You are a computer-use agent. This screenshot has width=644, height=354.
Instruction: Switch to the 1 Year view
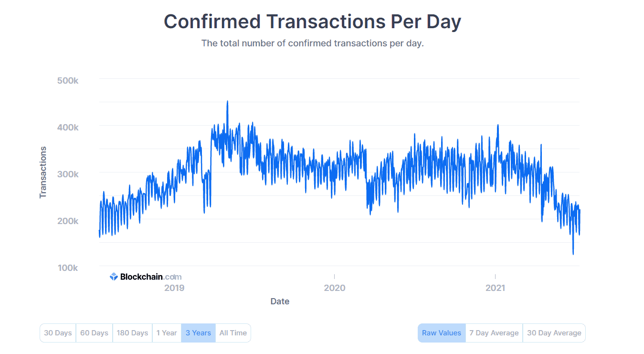tap(167, 333)
